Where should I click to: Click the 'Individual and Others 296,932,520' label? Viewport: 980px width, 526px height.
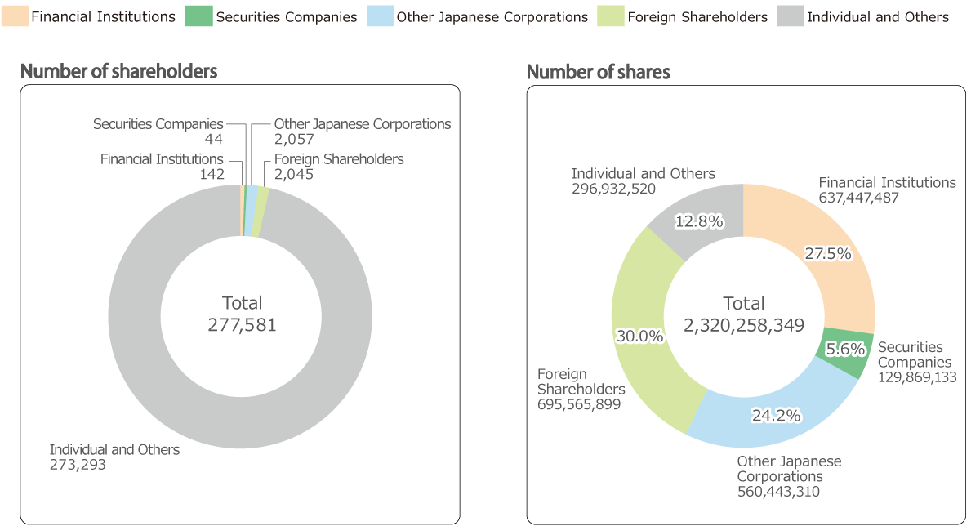643,181
